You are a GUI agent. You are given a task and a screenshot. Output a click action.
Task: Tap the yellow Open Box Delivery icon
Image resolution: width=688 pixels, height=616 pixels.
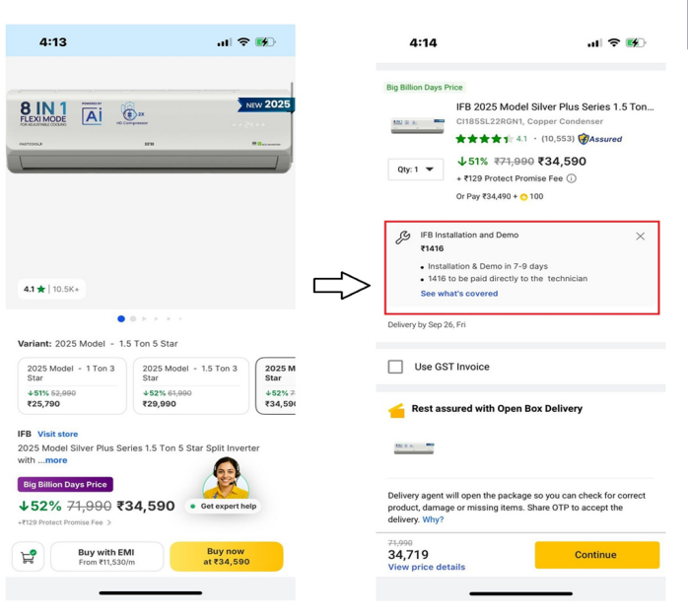coord(396,410)
